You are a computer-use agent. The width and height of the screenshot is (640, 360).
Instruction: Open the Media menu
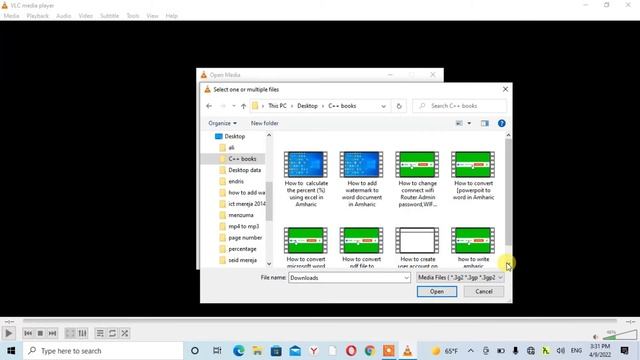click(11, 16)
